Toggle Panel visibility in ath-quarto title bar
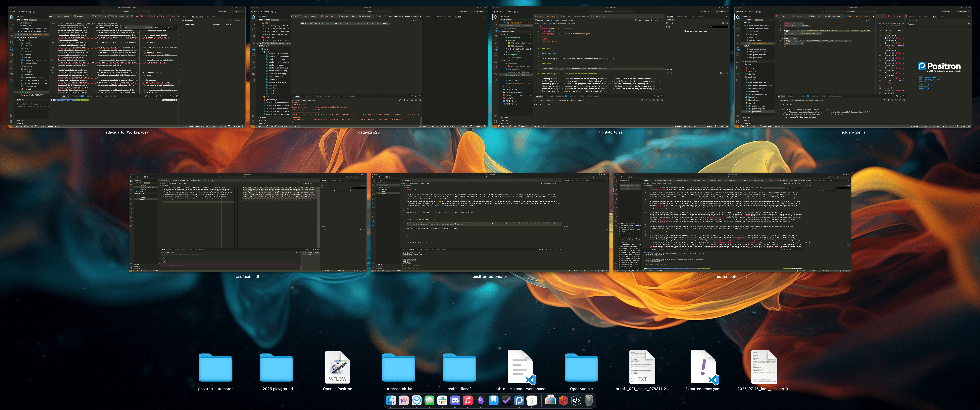Viewport: 980px width, 410px height. (239, 8)
